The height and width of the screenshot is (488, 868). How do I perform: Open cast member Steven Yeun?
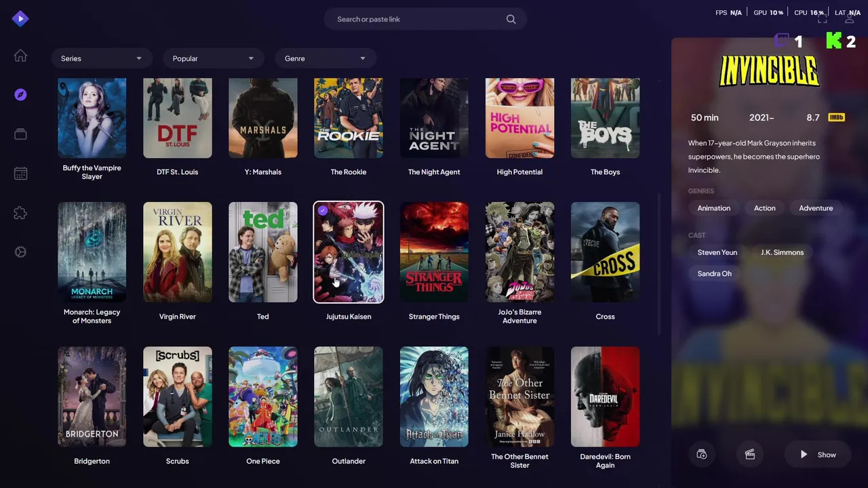717,252
